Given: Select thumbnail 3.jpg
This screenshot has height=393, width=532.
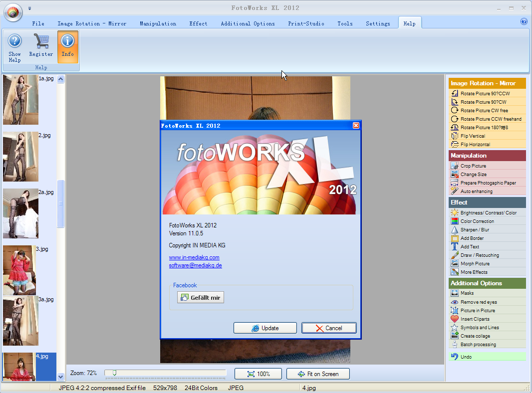Looking at the screenshot, I should 19,270.
